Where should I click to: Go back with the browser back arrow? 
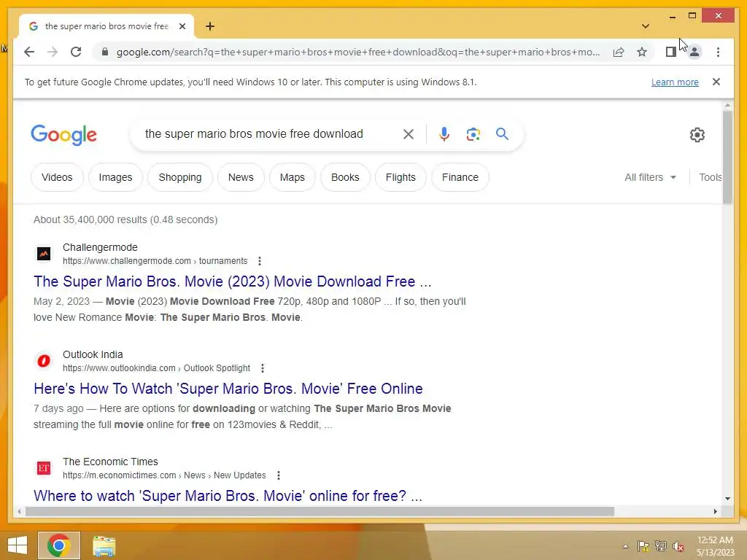29,52
